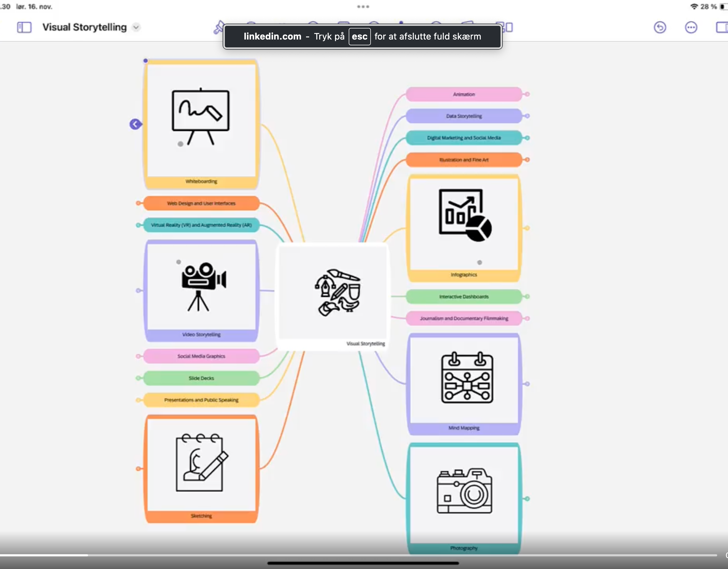This screenshot has height=569, width=728.
Task: Click the central Visual Storytelling caption label
Action: coord(366,344)
